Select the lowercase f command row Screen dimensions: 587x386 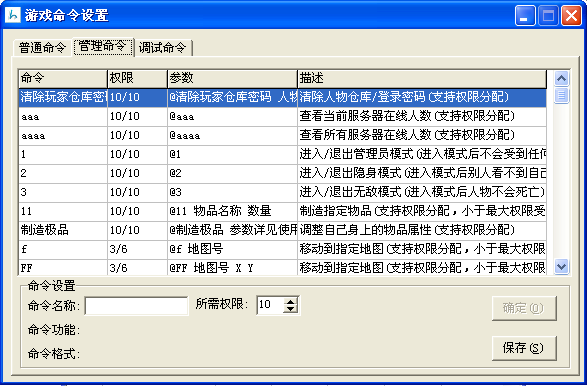[283, 249]
